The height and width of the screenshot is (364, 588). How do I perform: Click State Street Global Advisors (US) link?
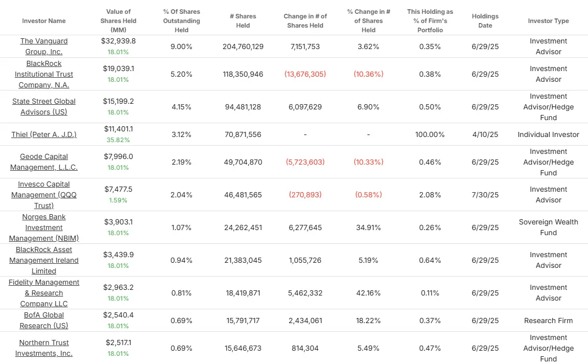click(x=44, y=107)
